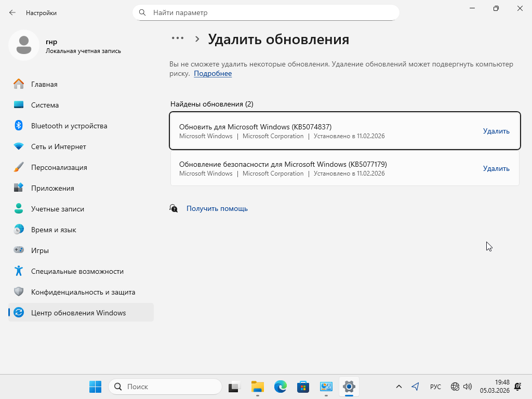Select Центр обновления Windows
532x399 pixels.
pyautogui.click(x=78, y=313)
